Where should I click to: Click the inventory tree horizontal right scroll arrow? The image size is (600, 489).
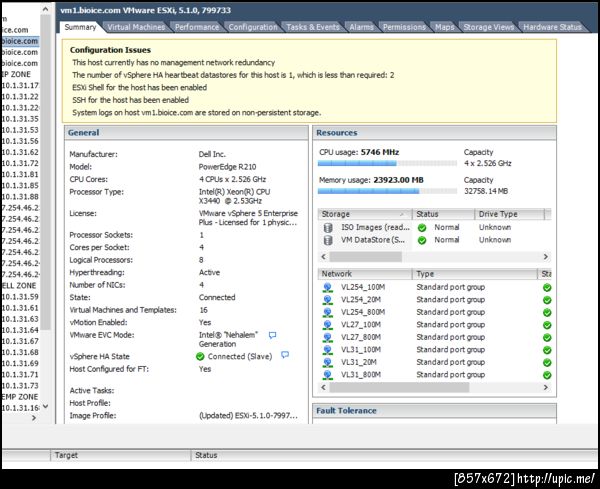point(34,418)
